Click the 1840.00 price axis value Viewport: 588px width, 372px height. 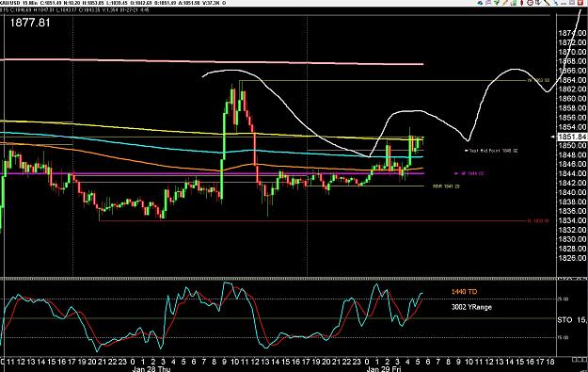tap(572, 192)
